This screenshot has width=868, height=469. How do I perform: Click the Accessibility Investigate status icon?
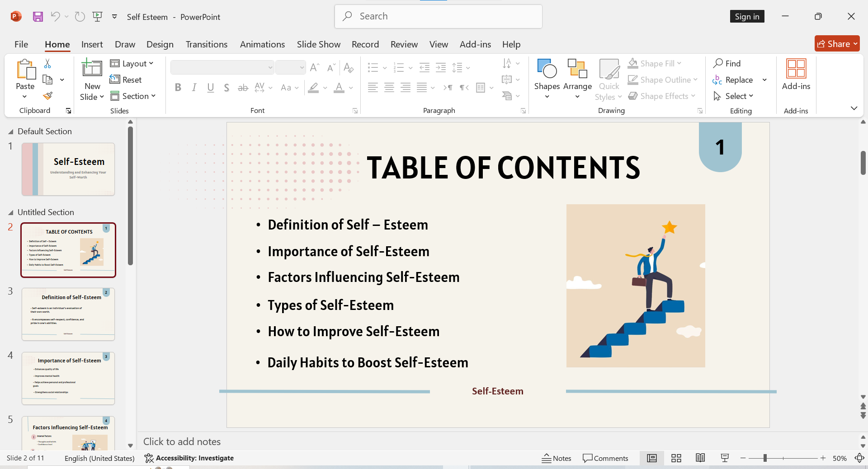point(189,458)
